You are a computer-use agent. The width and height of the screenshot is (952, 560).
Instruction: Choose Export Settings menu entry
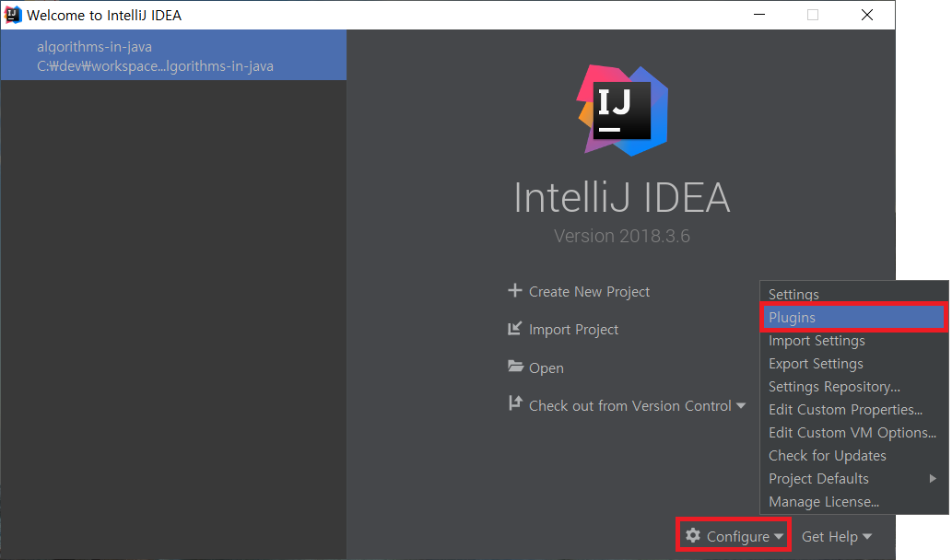[x=853, y=364]
